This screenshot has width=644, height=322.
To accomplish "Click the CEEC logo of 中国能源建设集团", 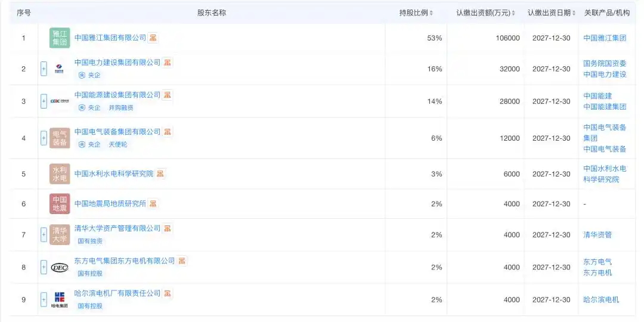I will point(60,101).
